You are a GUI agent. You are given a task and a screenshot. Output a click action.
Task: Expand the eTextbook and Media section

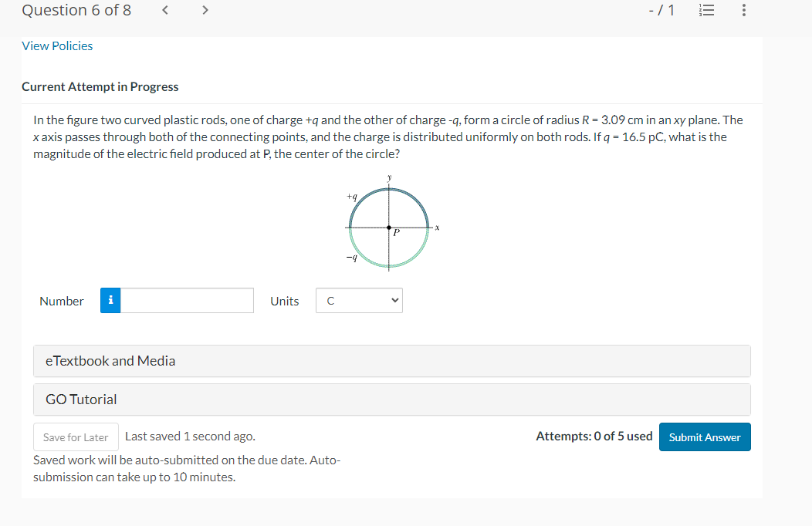pos(391,361)
